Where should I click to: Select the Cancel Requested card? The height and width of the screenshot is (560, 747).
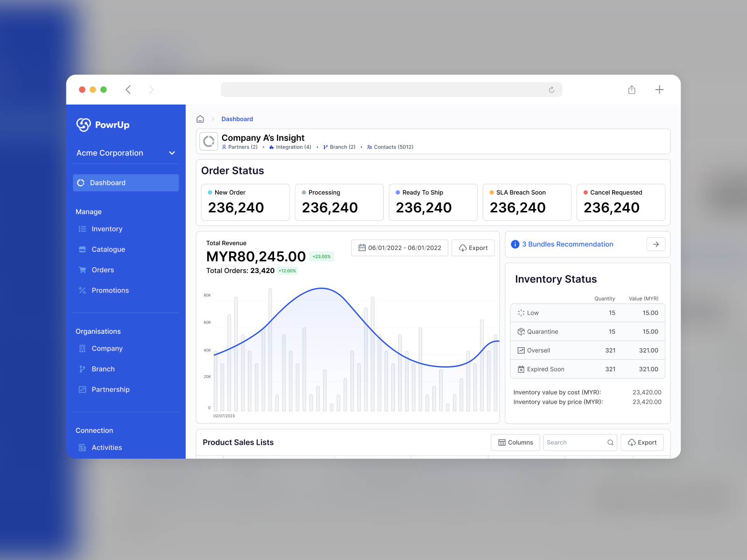pyautogui.click(x=621, y=202)
